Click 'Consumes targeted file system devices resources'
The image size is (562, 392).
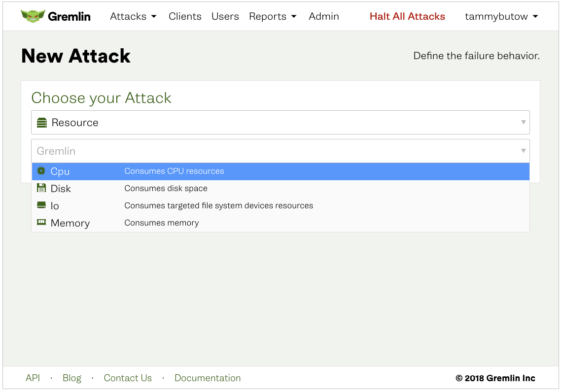[x=218, y=205]
